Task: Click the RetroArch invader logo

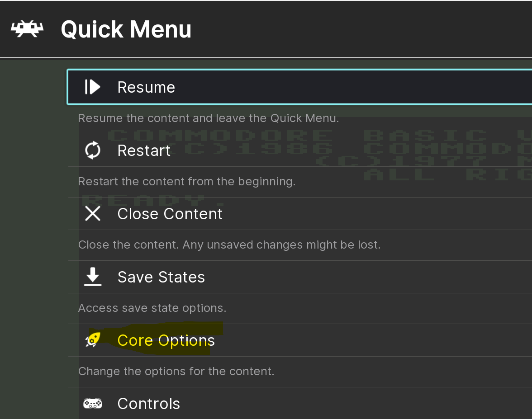Action: [27, 29]
